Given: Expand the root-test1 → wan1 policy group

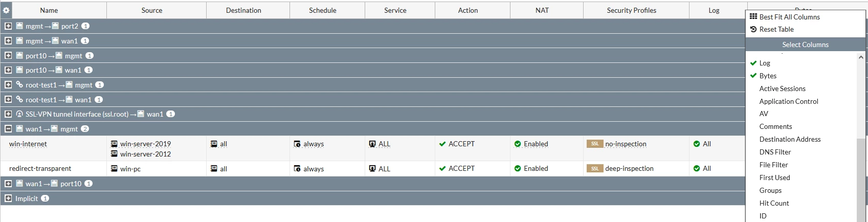Looking at the screenshot, I should 8,99.
